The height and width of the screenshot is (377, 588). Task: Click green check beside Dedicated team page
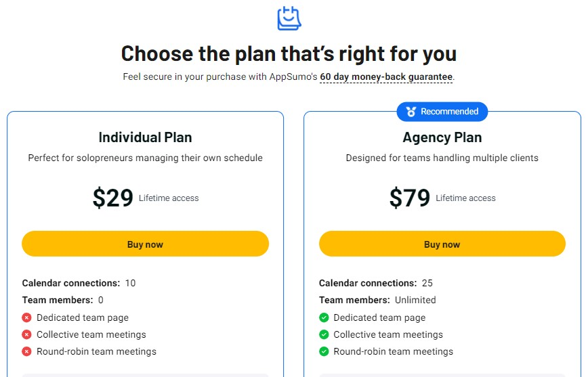click(x=324, y=317)
